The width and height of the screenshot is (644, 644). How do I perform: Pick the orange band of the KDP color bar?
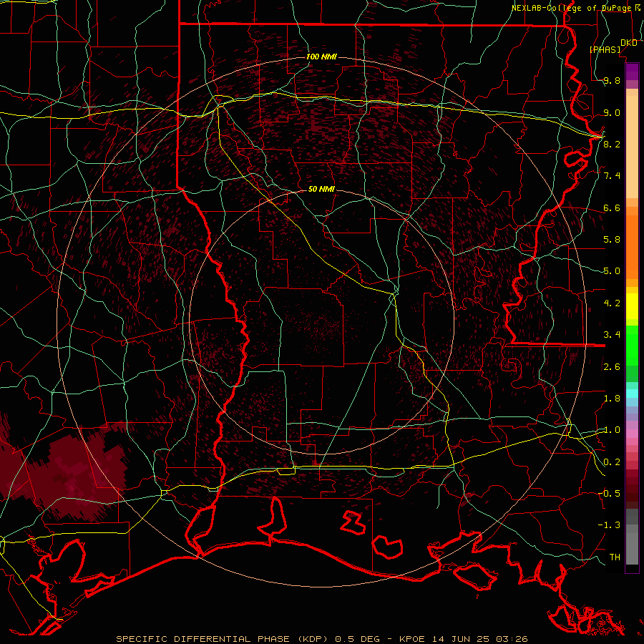632,246
